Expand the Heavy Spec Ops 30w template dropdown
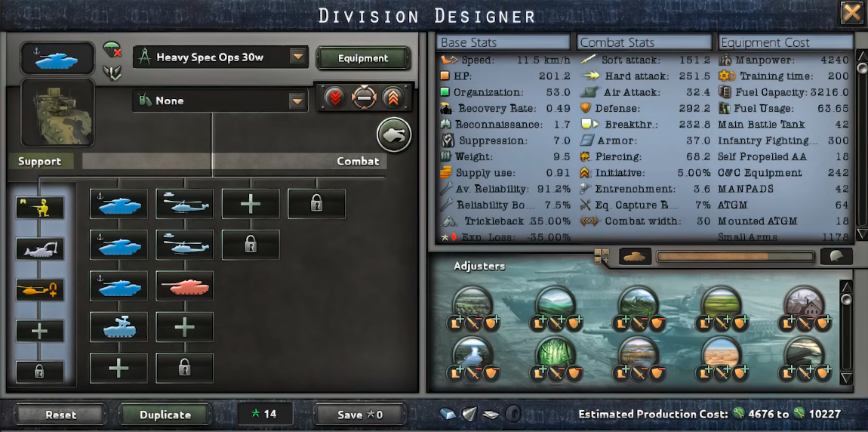 tap(298, 57)
